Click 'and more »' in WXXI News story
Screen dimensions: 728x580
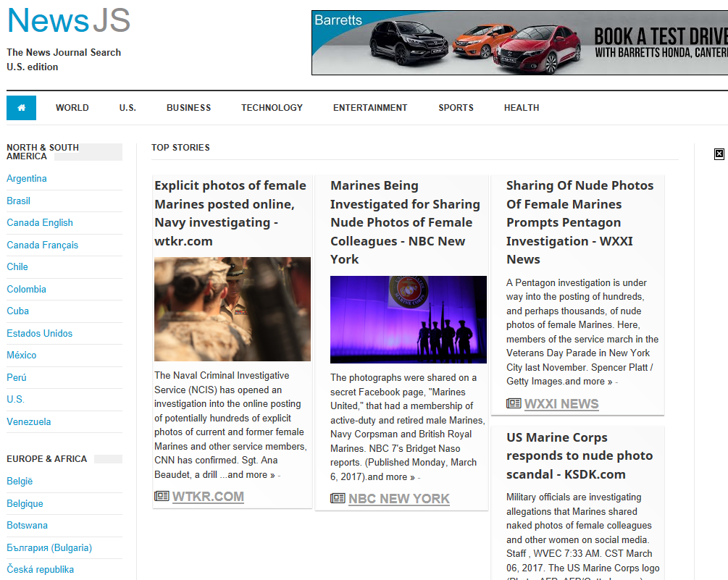589,382
